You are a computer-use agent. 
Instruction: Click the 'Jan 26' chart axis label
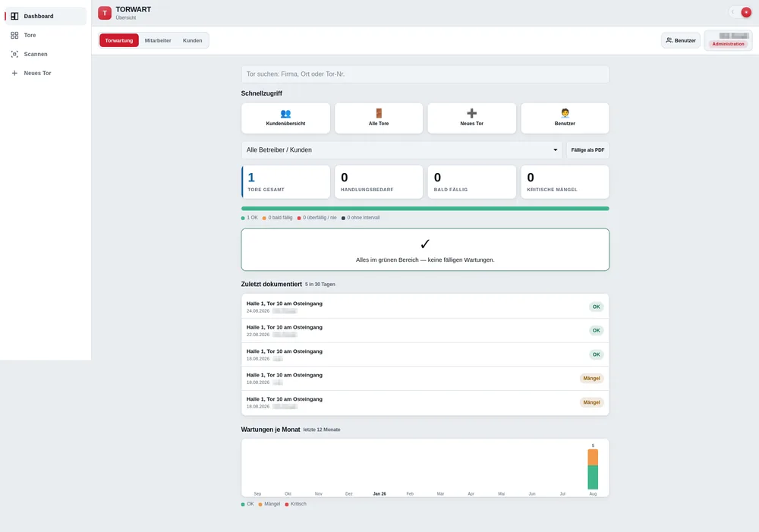click(x=379, y=494)
